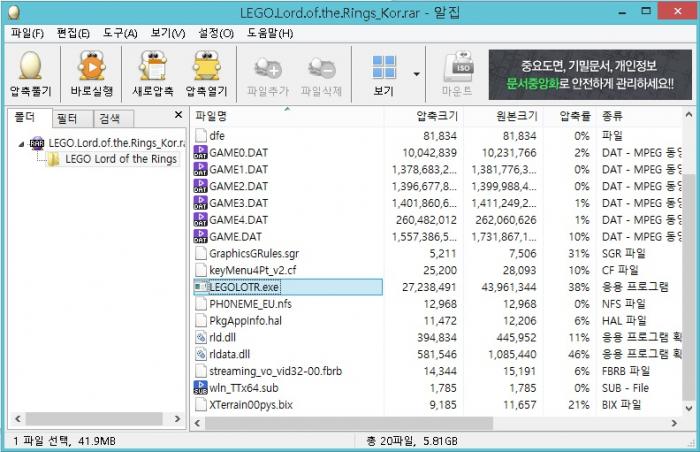700x452 pixels.
Task: Select the keyMenu4Pt_v2.cf file icon
Action: (x=201, y=270)
